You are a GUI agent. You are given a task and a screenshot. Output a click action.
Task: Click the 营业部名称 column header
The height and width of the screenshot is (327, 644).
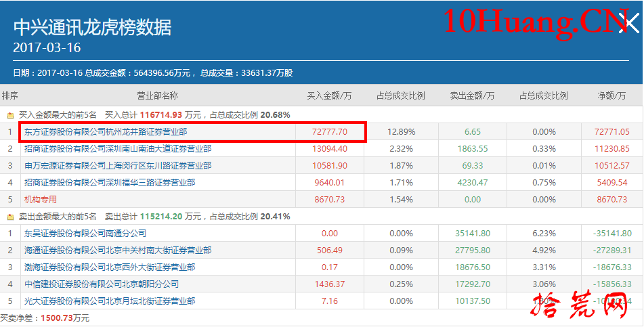point(157,95)
